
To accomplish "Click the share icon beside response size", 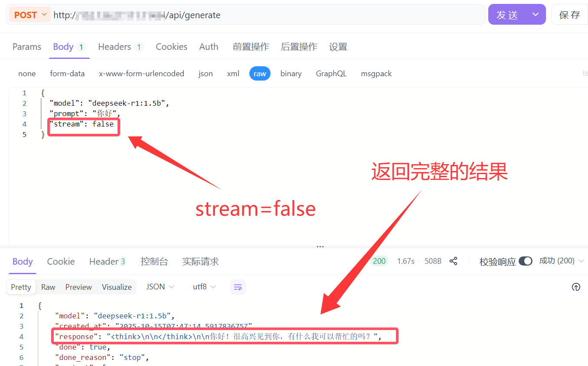I will 454,261.
